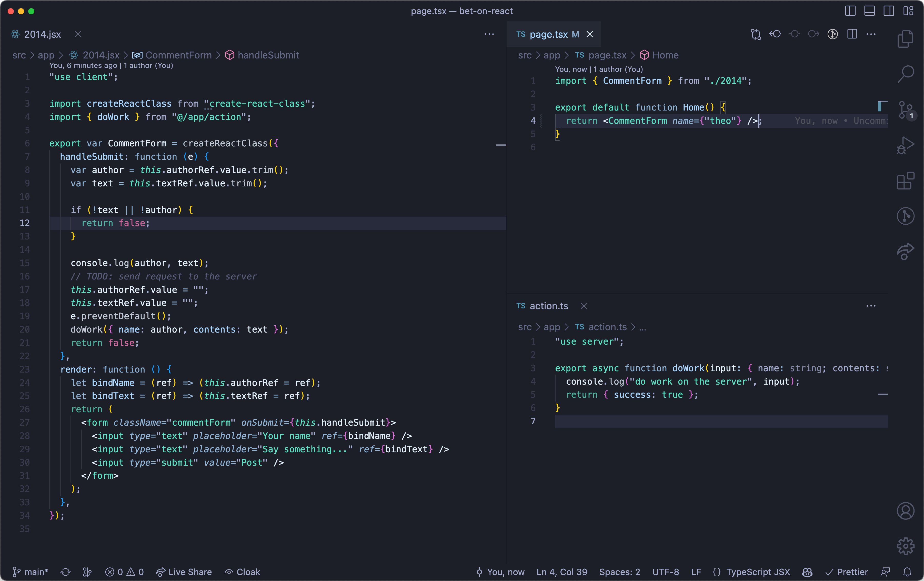Click 'You, now' blame in status bar

click(x=500, y=572)
